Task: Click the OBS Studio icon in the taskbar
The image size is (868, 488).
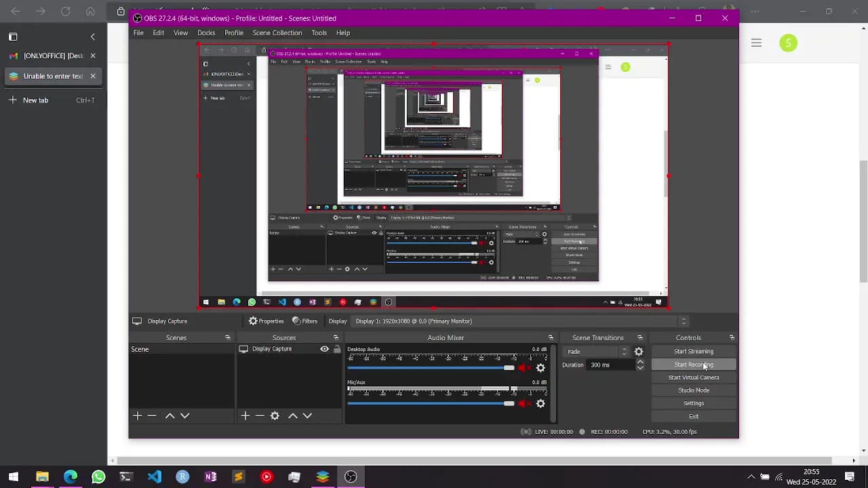Action: [x=351, y=476]
